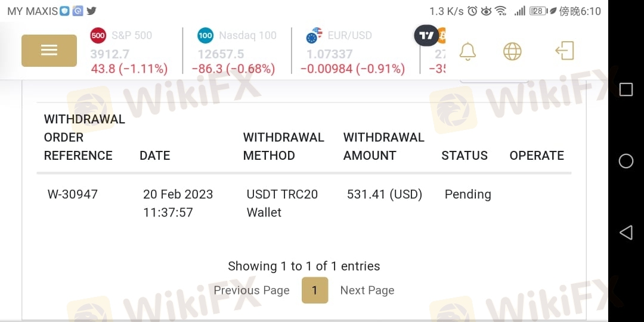Image resolution: width=644 pixels, height=322 pixels.
Task: Select the W-30947 order reference
Action: pyautogui.click(x=73, y=194)
